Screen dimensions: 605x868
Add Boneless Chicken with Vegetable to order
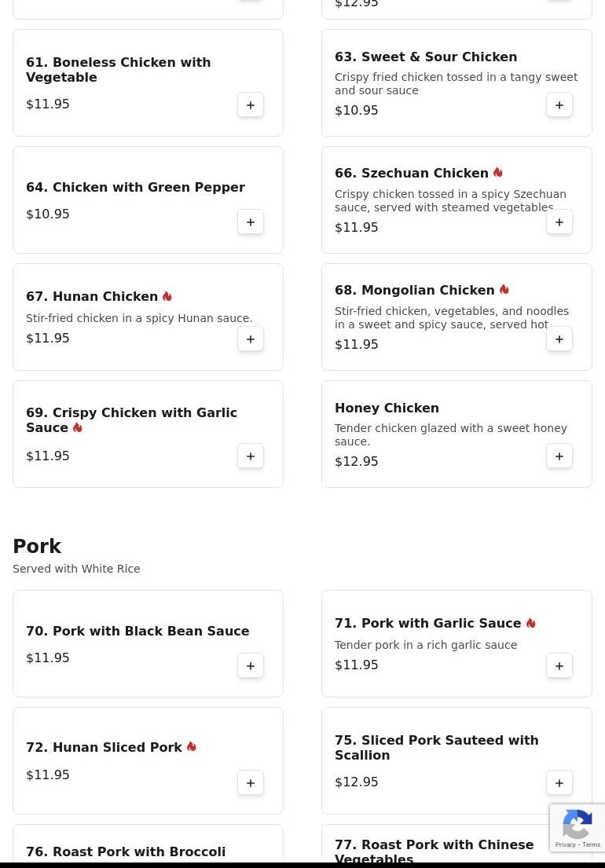pos(250,104)
